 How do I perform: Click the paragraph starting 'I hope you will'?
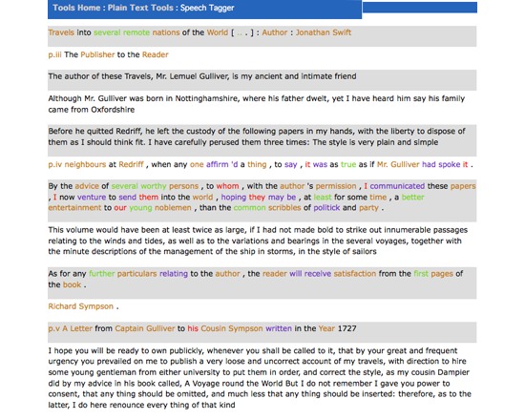[x=260, y=378]
